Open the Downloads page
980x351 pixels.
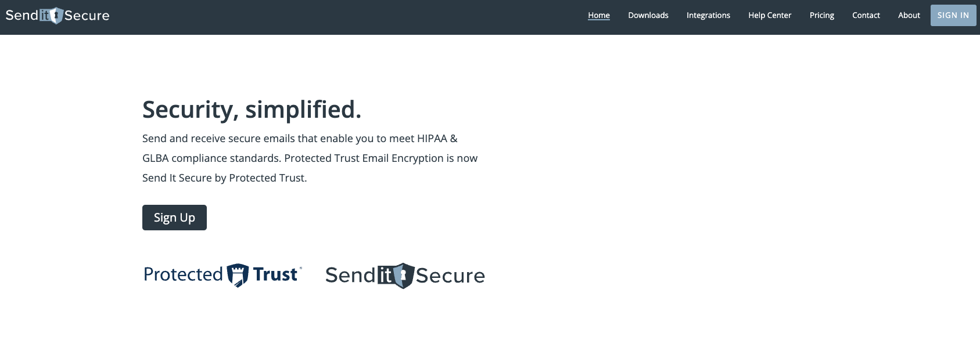click(x=648, y=15)
